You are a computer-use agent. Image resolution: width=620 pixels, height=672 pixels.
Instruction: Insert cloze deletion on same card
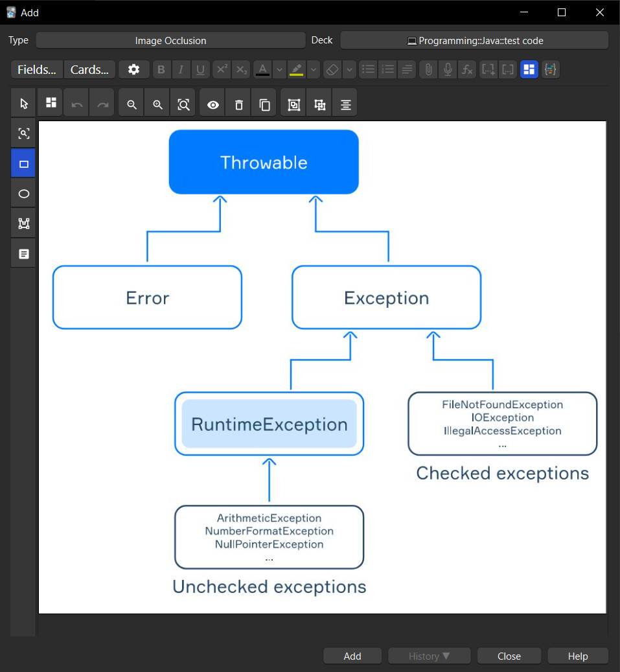coord(508,69)
